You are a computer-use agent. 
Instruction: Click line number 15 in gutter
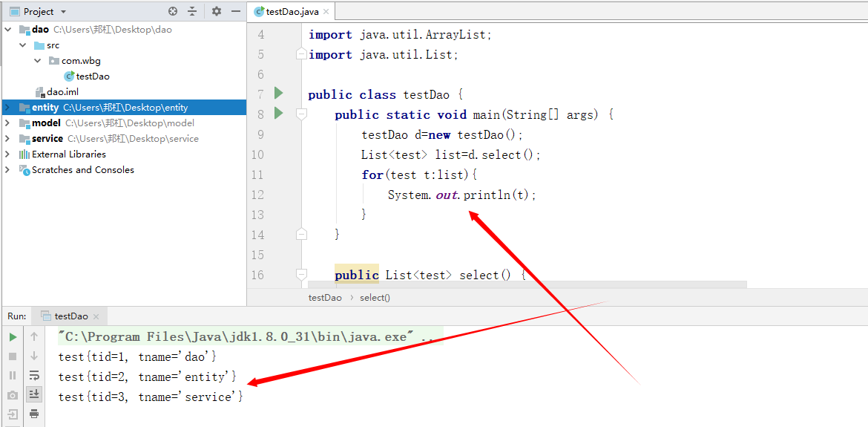[257, 255]
